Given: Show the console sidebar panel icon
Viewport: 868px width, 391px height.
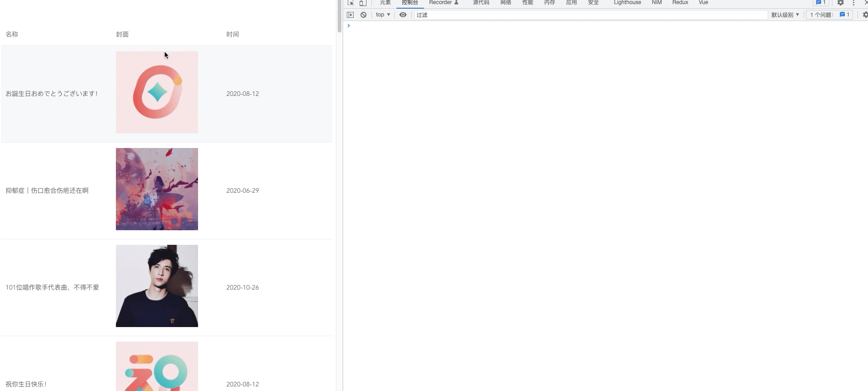Looking at the screenshot, I should tap(350, 15).
